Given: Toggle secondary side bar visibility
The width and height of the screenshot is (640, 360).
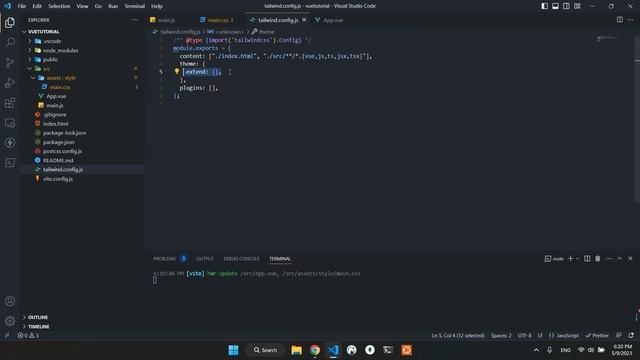Looking at the screenshot, I should 566,6.
